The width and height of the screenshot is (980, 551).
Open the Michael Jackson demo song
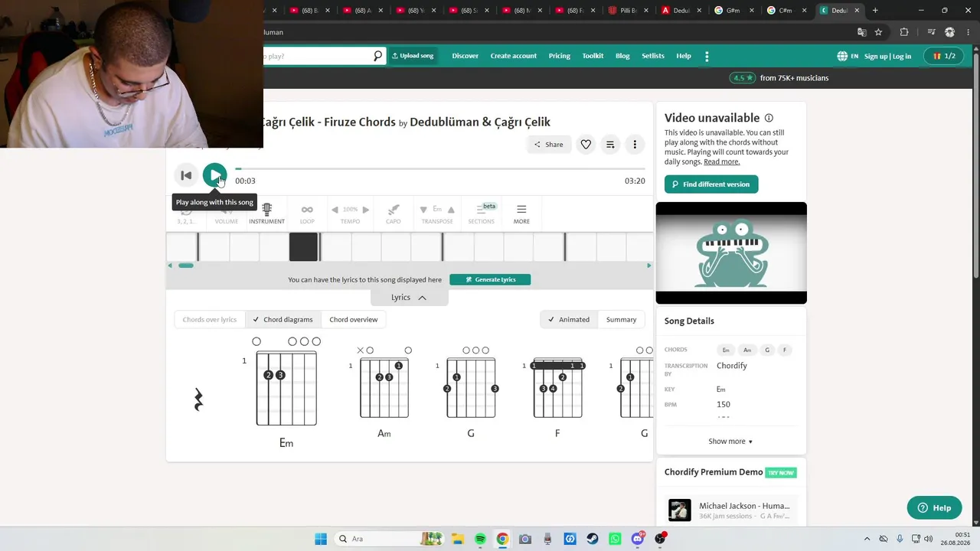731,510
